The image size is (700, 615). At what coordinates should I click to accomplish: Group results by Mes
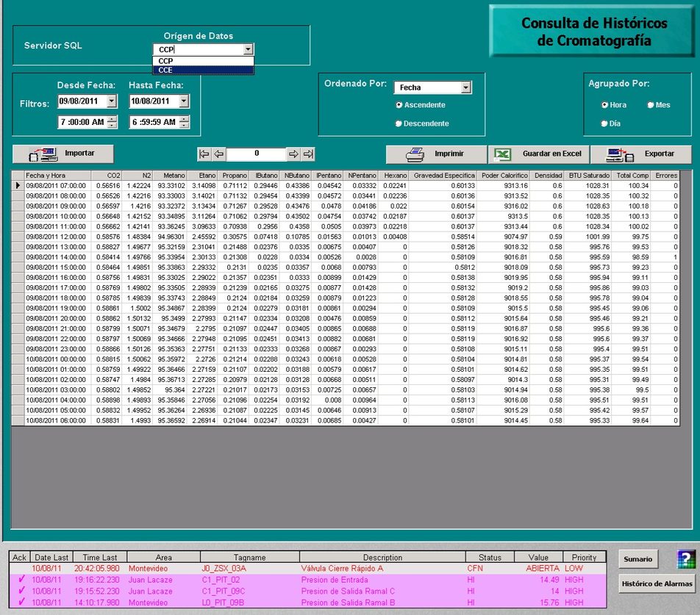coord(651,105)
